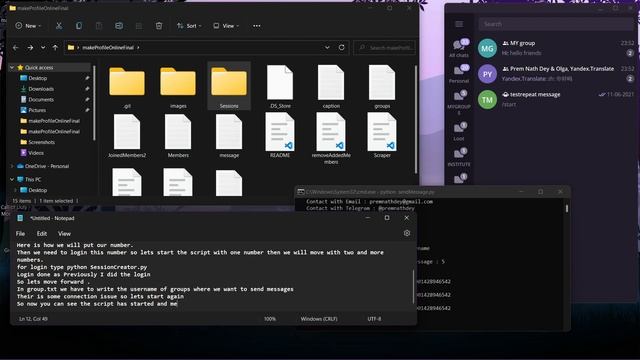Collapse Quick access tree node

(x=12, y=67)
